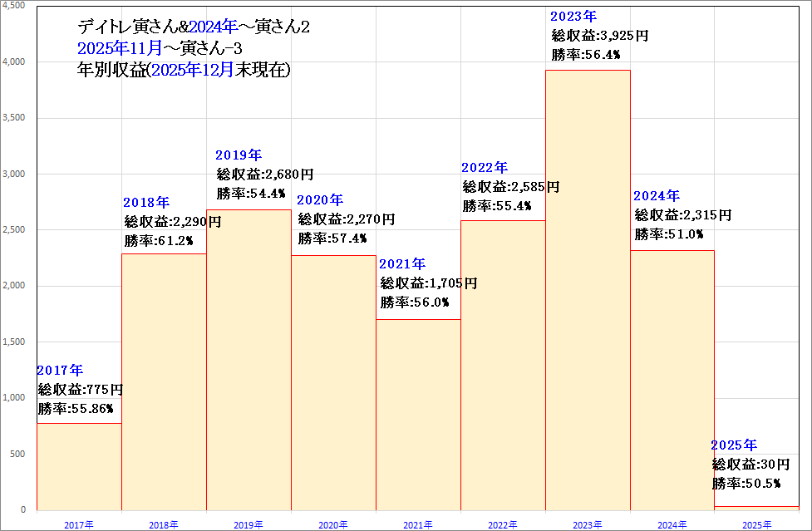Click the 2023 bar in the chart

(x=588, y=291)
